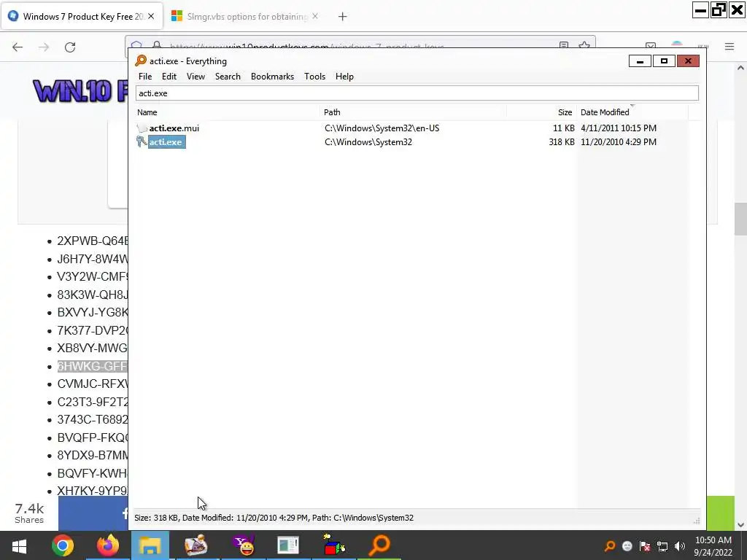The height and width of the screenshot is (560, 747).
Task: Sort results by Path column header
Action: click(x=413, y=112)
